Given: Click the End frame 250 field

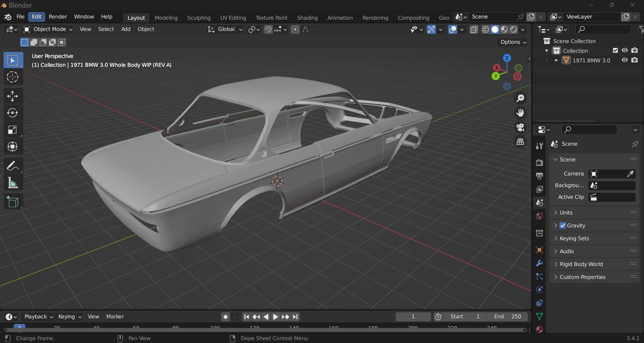Looking at the screenshot, I should pyautogui.click(x=507, y=317).
